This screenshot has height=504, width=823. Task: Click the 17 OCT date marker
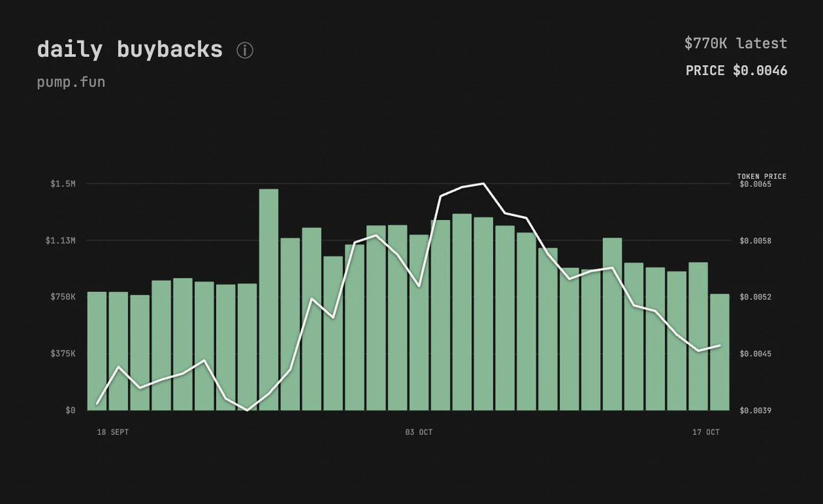(706, 432)
